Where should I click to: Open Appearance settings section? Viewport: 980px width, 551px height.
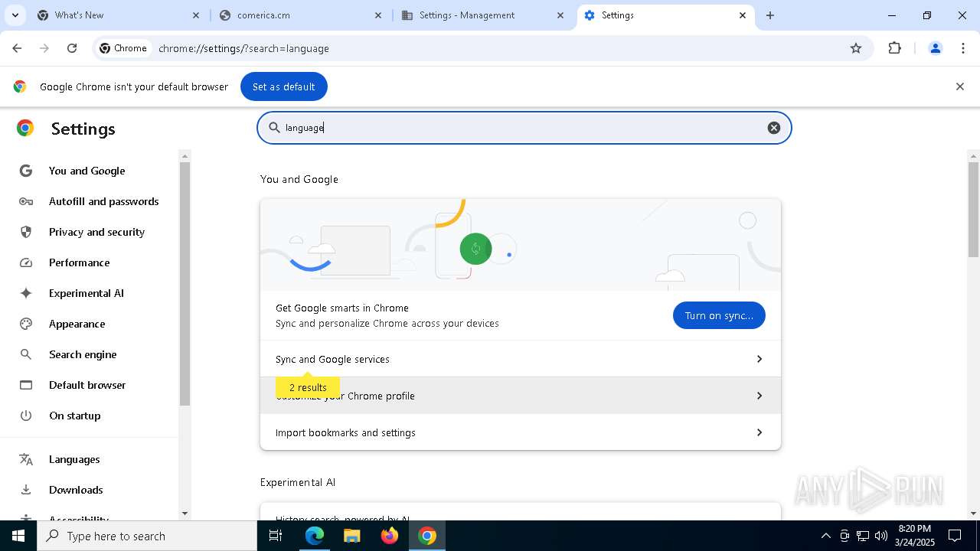coord(77,324)
